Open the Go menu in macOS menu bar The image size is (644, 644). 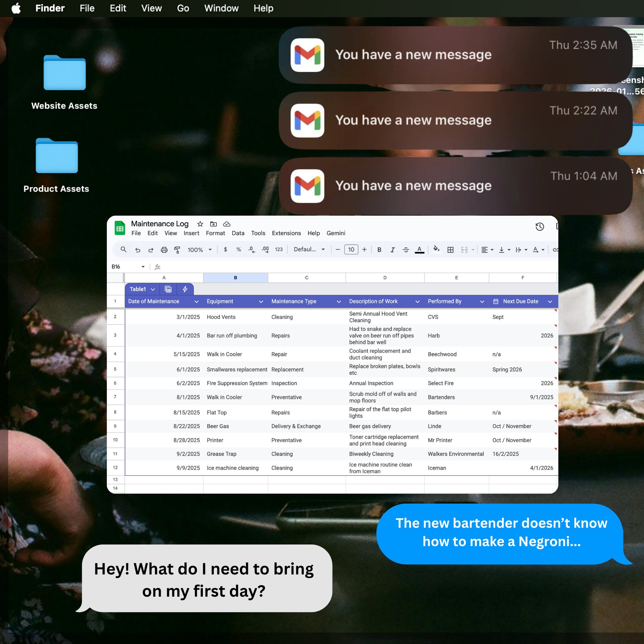point(183,8)
